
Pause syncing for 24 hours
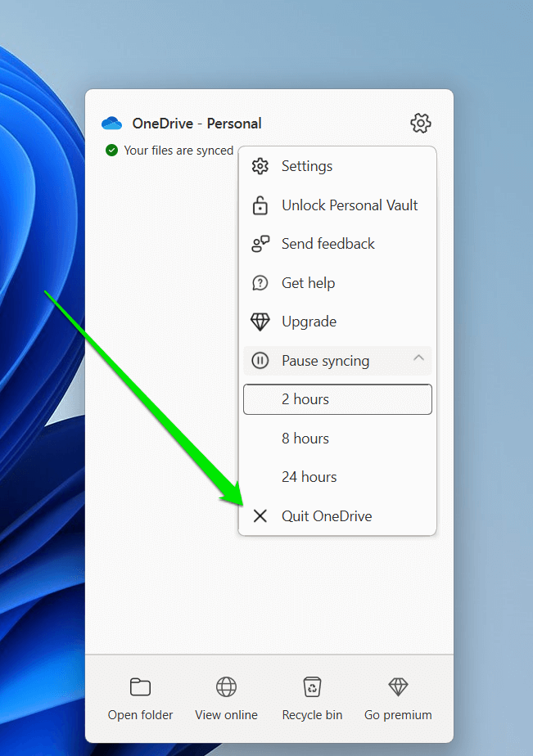pyautogui.click(x=337, y=477)
